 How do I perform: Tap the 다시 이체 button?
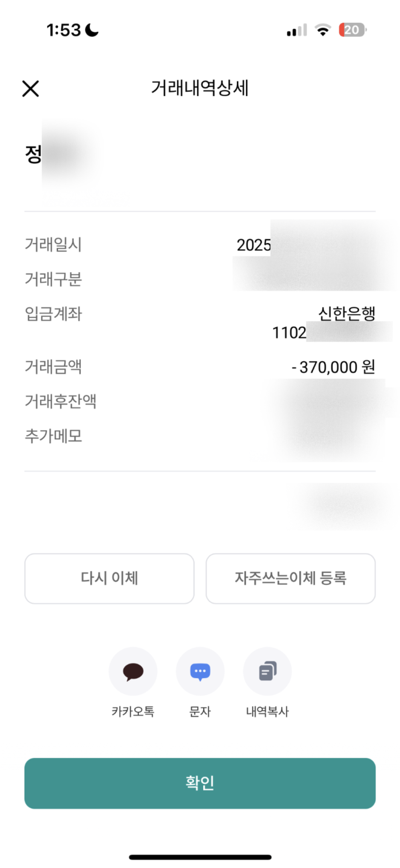click(109, 578)
